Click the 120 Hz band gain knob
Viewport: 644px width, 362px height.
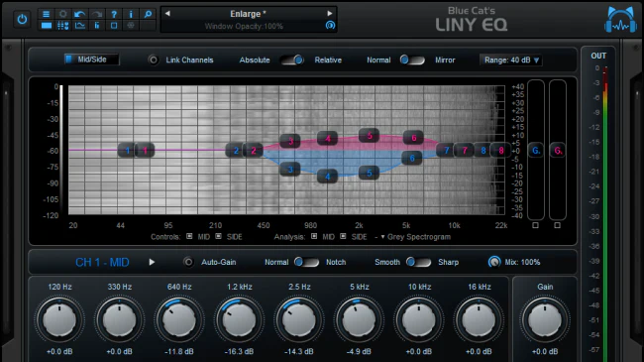point(59,320)
